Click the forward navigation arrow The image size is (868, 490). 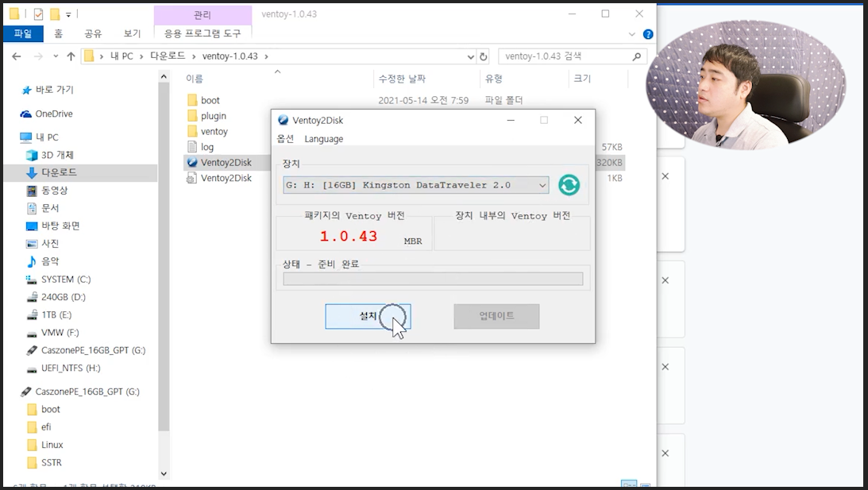pyautogui.click(x=37, y=56)
